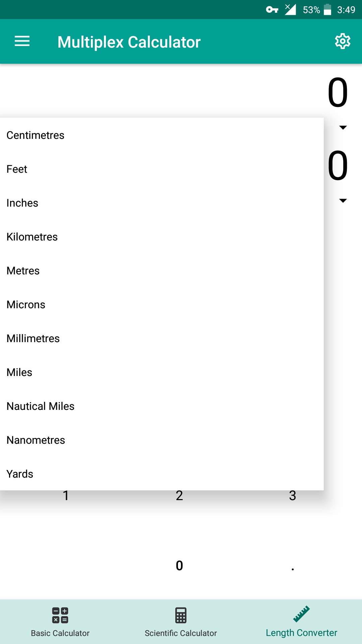The image size is (362, 644).
Task: Open the first unit dropdown arrow
Action: [x=343, y=127]
